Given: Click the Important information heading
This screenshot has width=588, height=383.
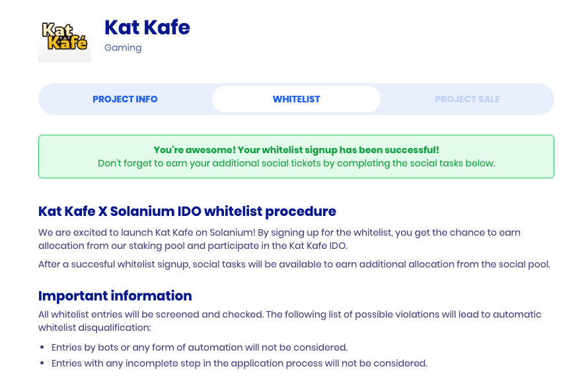Looking at the screenshot, I should click(x=115, y=296).
